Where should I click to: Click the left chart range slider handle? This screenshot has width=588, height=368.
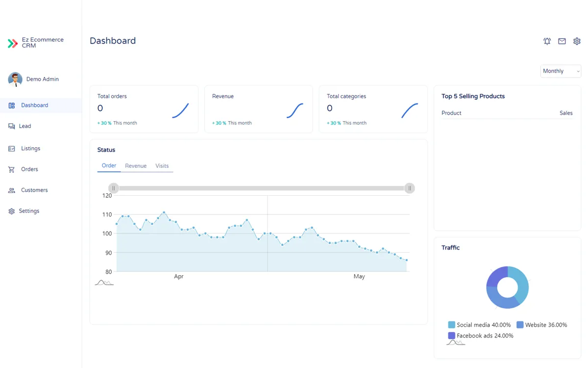(114, 188)
